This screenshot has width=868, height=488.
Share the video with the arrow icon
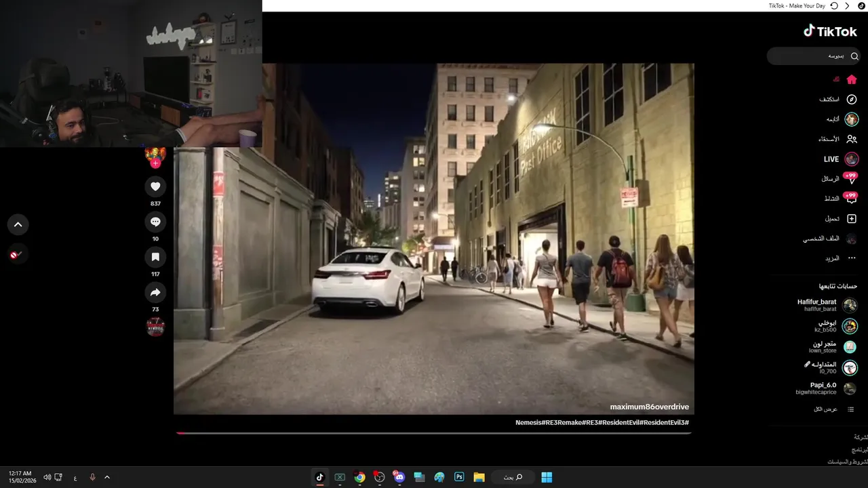[x=155, y=292]
